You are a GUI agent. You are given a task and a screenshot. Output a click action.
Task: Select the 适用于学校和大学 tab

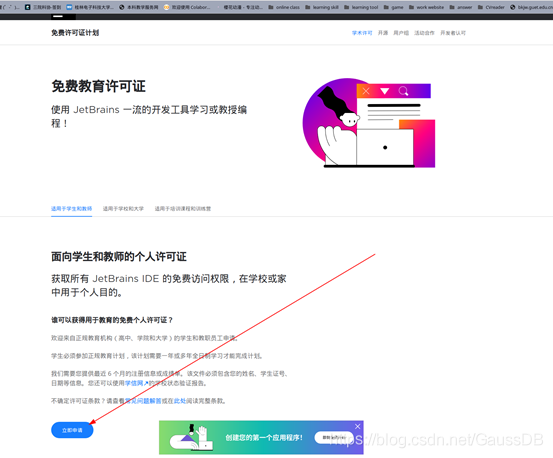[123, 209]
